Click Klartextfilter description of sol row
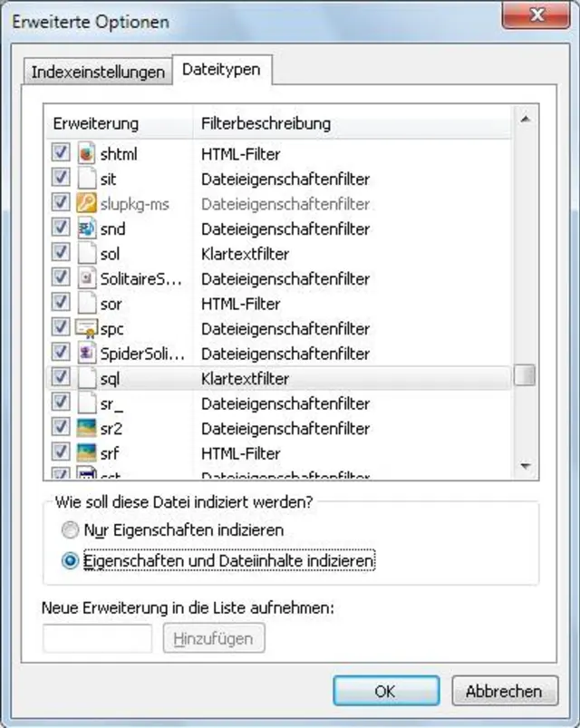Image resolution: width=580 pixels, height=728 pixels. 245,254
